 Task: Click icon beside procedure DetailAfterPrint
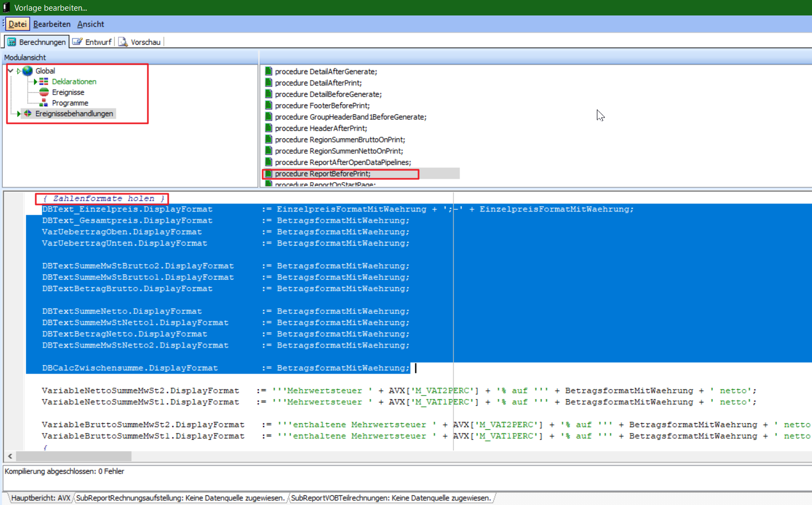269,83
